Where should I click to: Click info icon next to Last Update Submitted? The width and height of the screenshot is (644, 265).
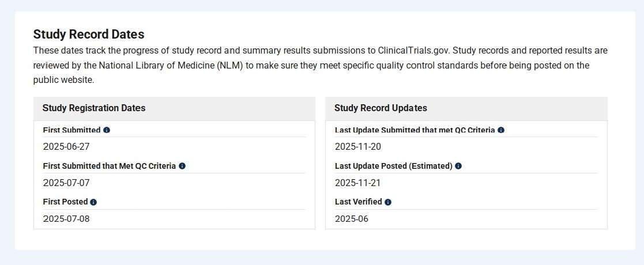pyautogui.click(x=501, y=130)
